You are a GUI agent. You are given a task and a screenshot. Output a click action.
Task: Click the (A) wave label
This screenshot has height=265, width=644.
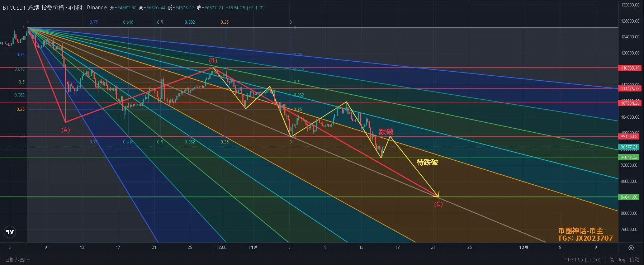tap(65, 130)
